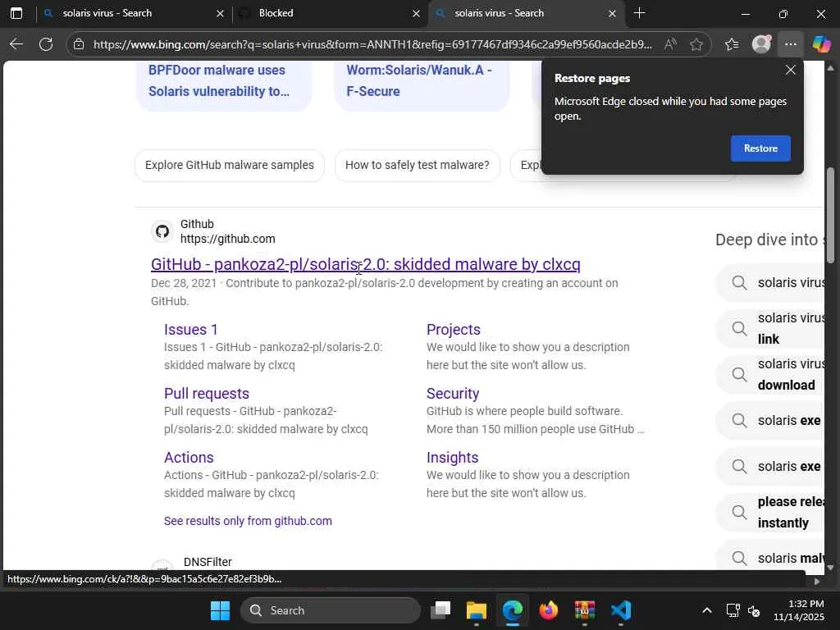
Task: Refresh the page with reload icon
Action: 46,44
